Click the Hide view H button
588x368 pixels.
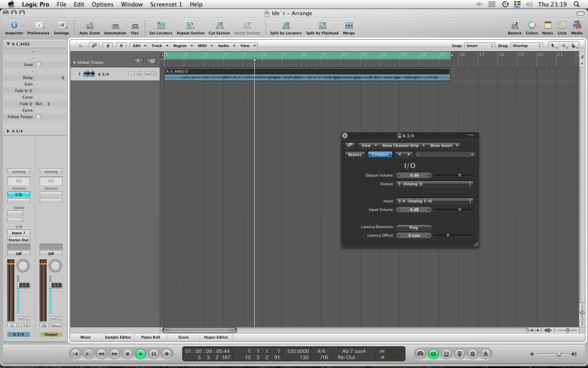point(121,46)
